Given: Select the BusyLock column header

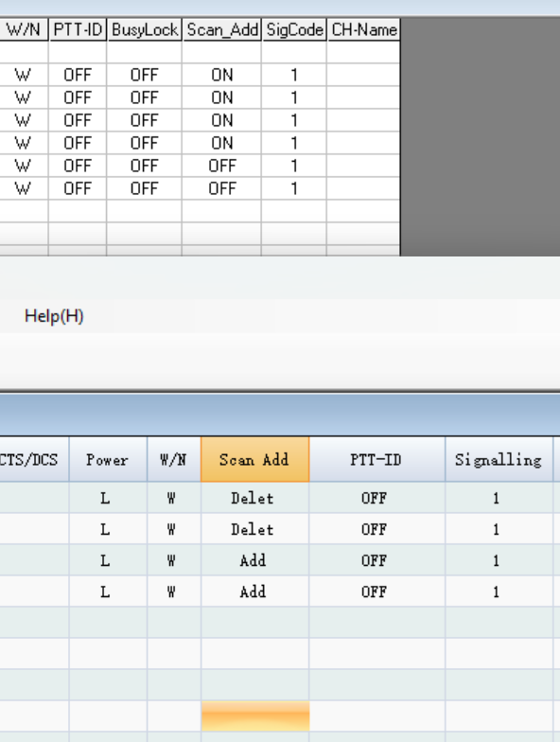Looking at the screenshot, I should (145, 30).
